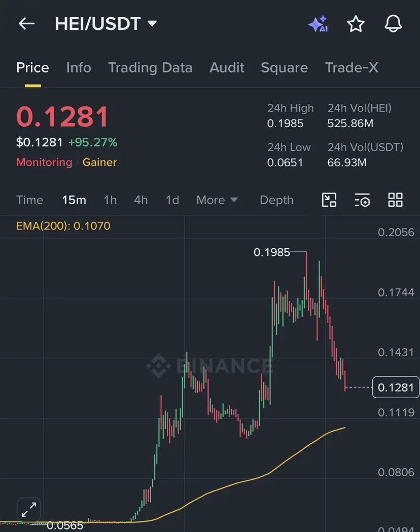
Task: Open chart indicator settings icon
Action: click(x=362, y=200)
